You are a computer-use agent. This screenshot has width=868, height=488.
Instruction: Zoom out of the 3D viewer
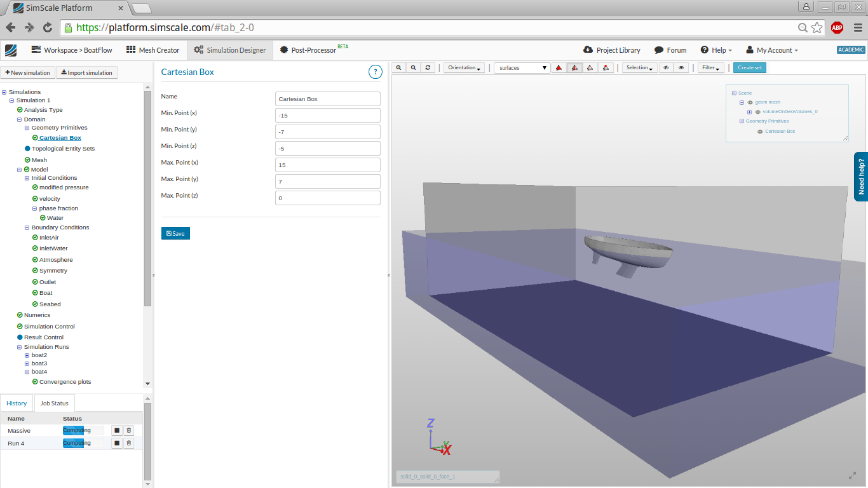pyautogui.click(x=414, y=68)
